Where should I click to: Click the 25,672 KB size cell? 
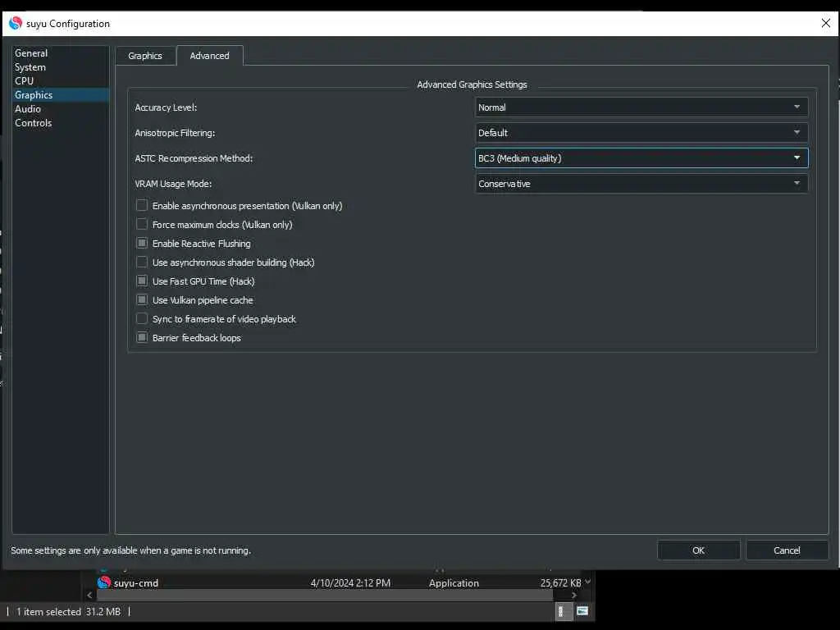click(x=560, y=583)
